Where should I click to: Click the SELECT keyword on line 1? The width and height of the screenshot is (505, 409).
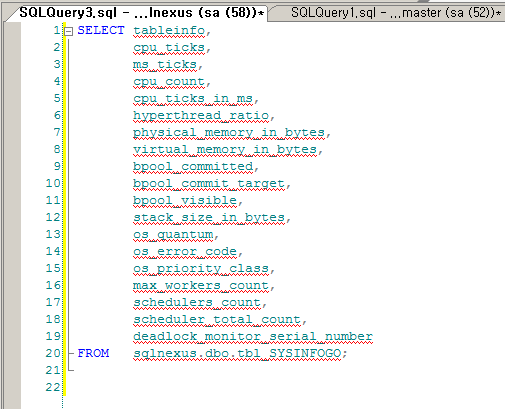[101, 30]
